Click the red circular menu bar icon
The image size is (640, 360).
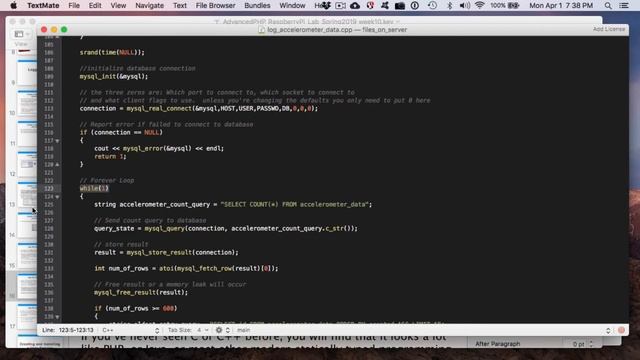(370, 6)
